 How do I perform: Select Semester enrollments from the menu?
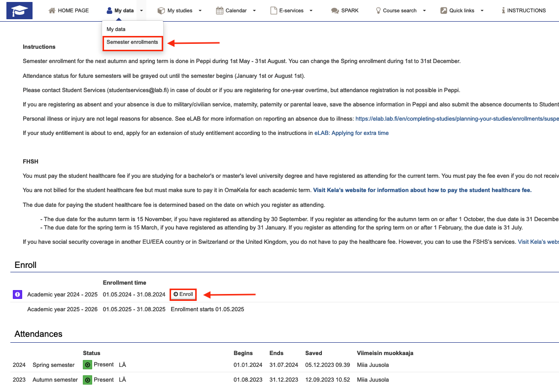(132, 42)
